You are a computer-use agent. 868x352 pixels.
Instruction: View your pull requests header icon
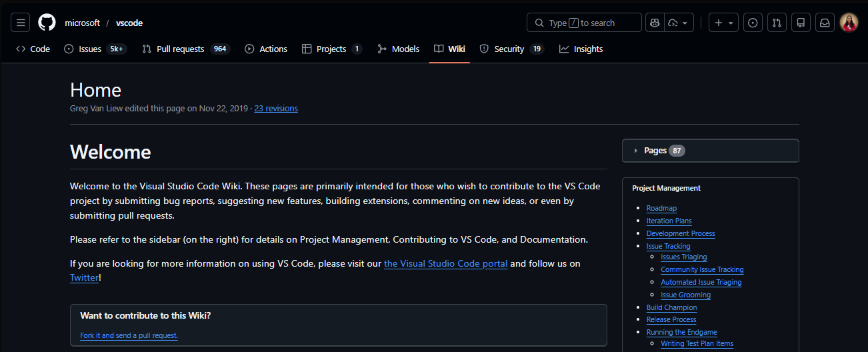coord(777,23)
